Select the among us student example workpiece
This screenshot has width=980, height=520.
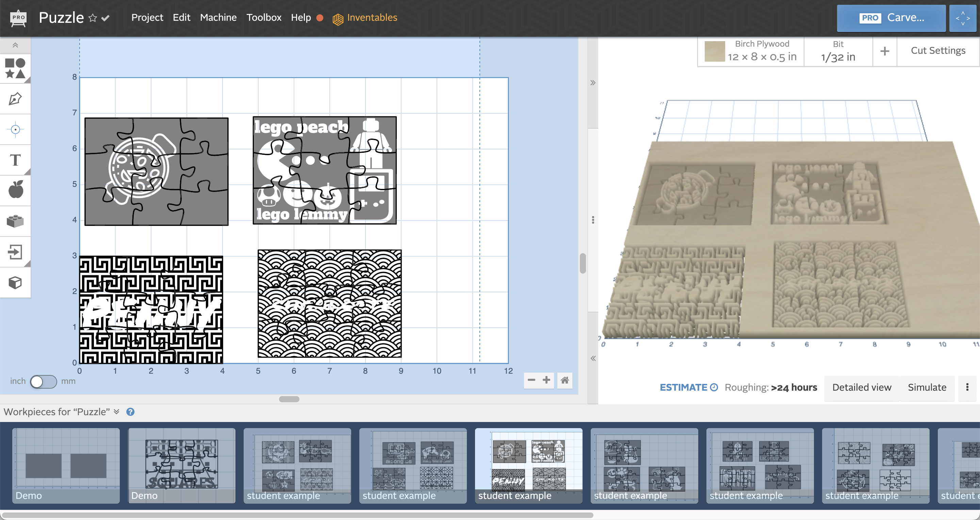(x=413, y=466)
